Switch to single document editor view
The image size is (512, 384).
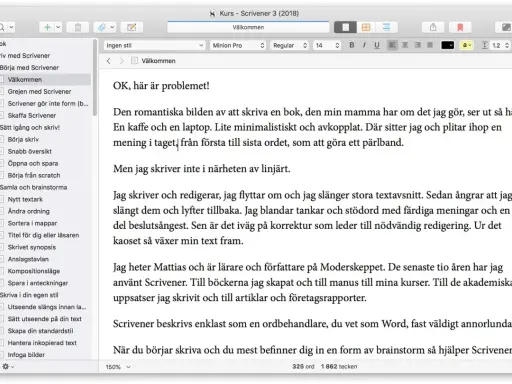(x=345, y=27)
